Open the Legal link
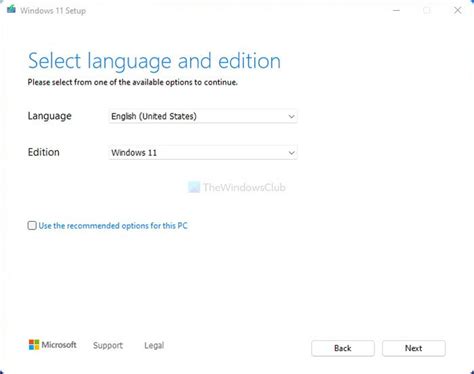 tap(154, 345)
